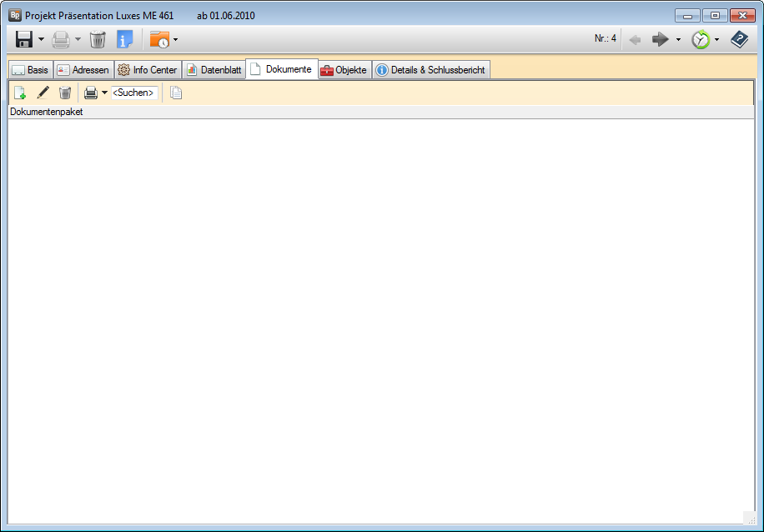Click the Dokumentenpaket column header
This screenshot has height=532, width=764.
coord(47,112)
